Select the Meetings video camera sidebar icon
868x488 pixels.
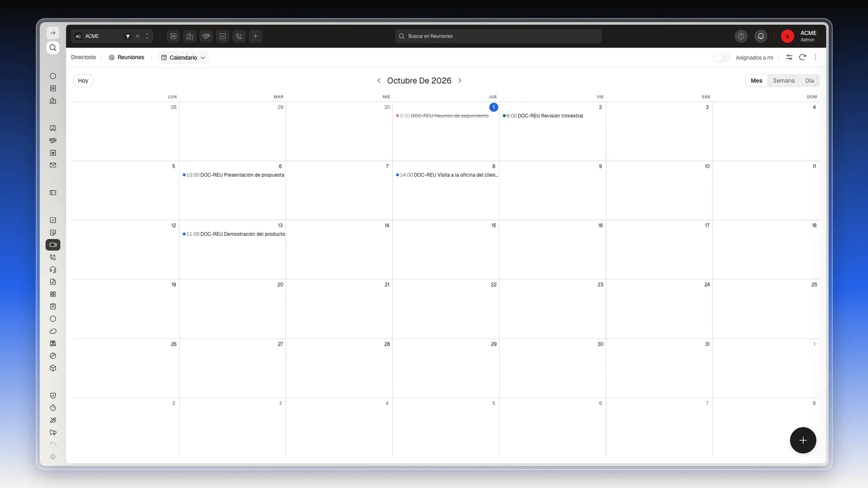click(53, 245)
